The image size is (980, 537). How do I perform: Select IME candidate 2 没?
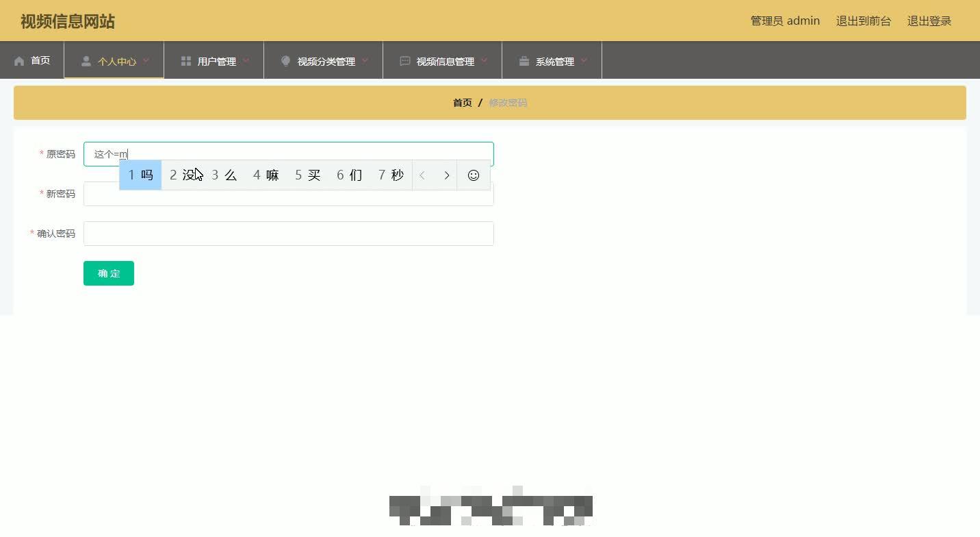183,175
